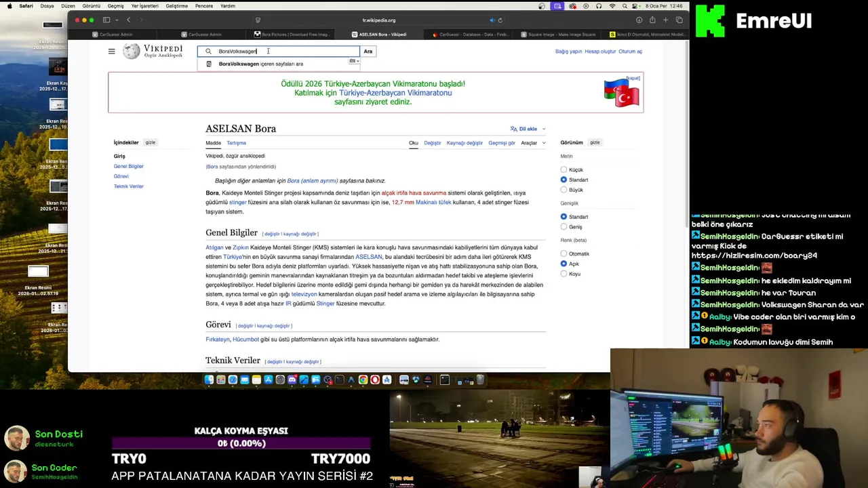Click the magnifier icon in search box
Image resolution: width=868 pixels, height=488 pixels.
tap(208, 52)
